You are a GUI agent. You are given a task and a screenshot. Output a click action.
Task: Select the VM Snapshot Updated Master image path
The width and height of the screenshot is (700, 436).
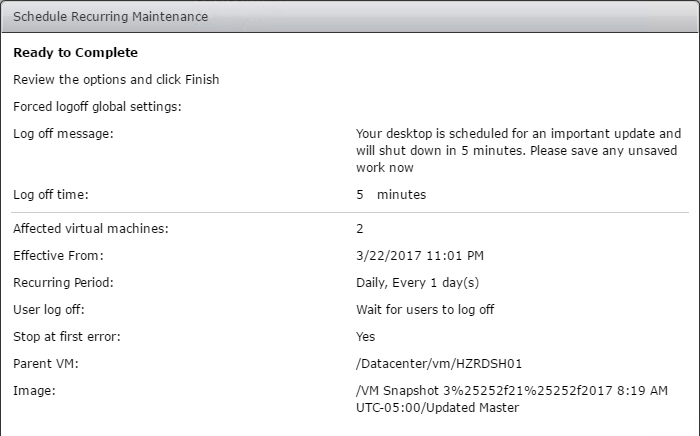click(512, 399)
